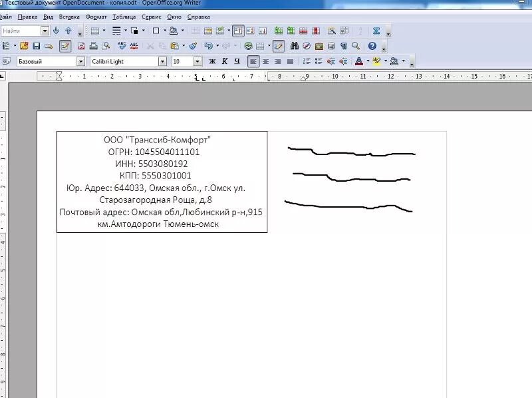Click the Sum sigma icon

pos(376,31)
